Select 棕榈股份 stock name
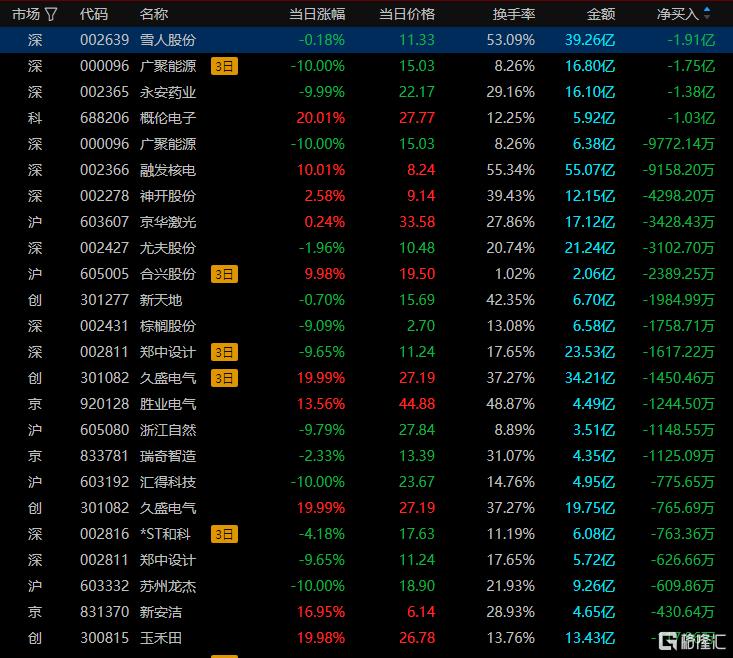Screen dimensions: 733x658 point(168,326)
